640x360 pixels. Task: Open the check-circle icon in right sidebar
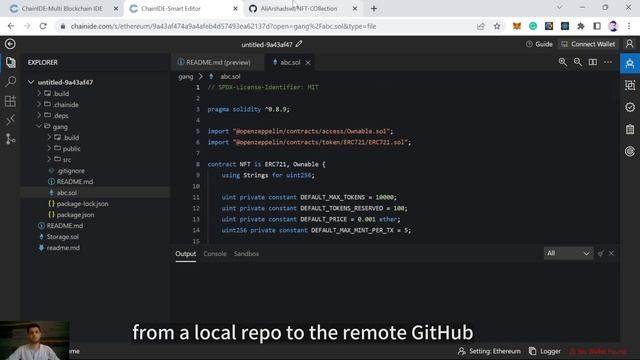click(630, 107)
